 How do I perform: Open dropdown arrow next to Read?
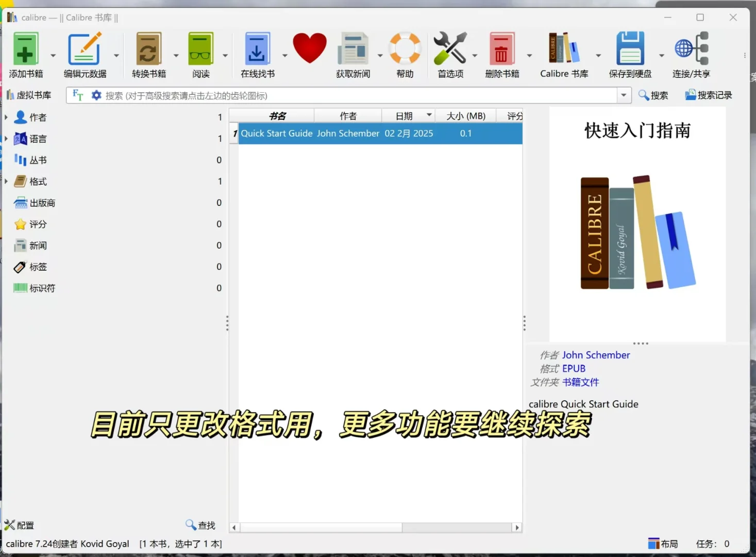click(x=225, y=55)
